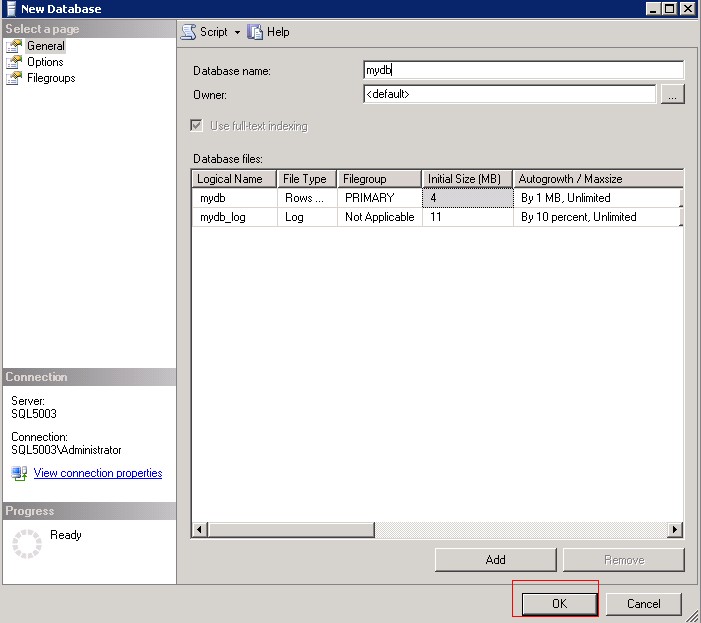
Task: Select the General page icon
Action: pos(14,46)
